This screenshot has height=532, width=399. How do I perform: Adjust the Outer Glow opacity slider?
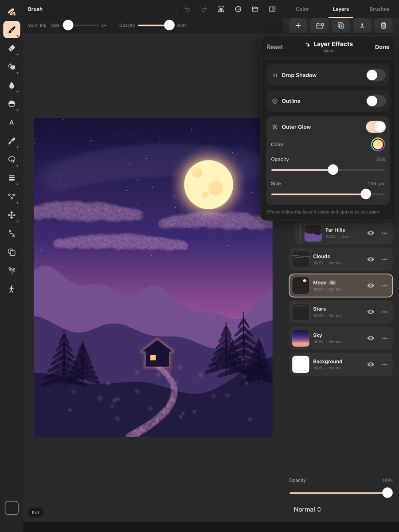pos(328,170)
